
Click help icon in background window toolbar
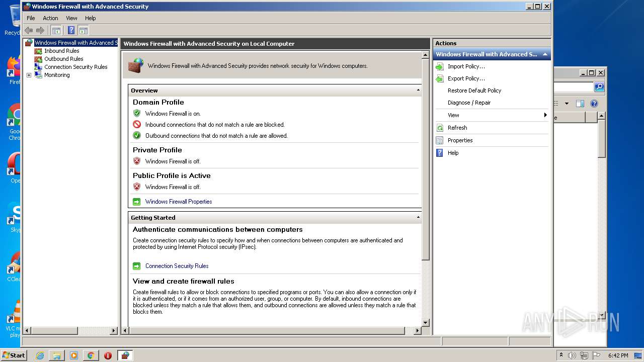[x=594, y=104]
